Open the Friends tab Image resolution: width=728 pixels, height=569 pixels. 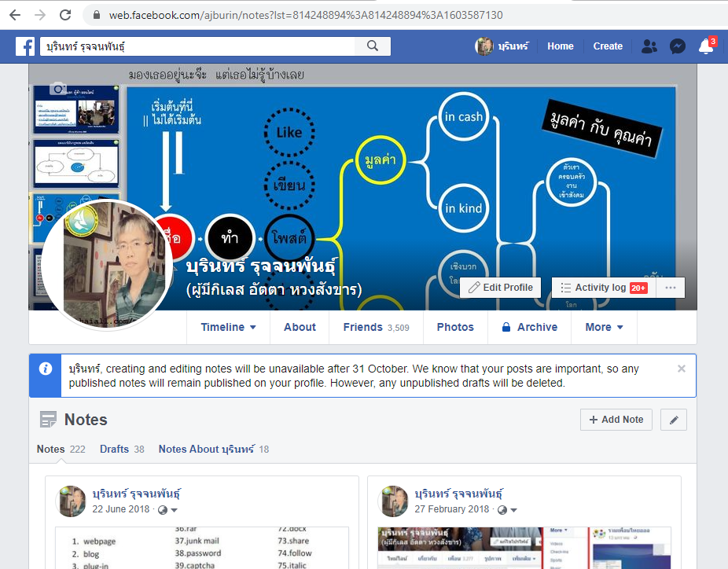pos(376,327)
